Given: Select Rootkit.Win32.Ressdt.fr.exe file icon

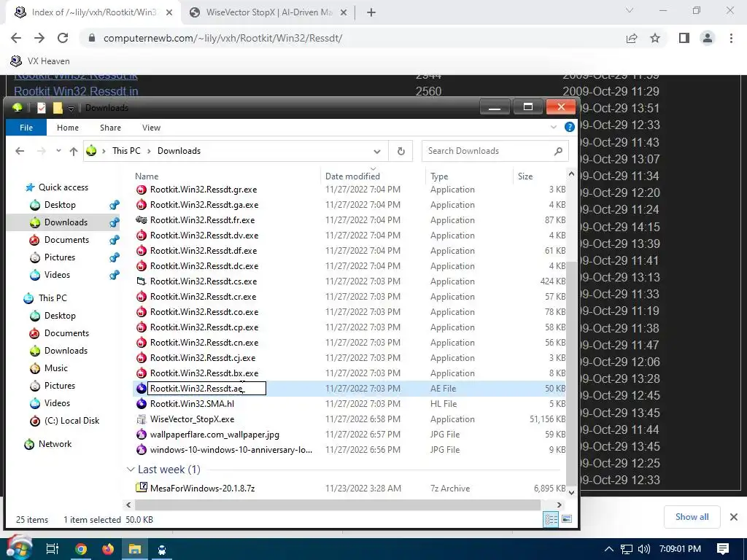Looking at the screenshot, I should pyautogui.click(x=142, y=220).
